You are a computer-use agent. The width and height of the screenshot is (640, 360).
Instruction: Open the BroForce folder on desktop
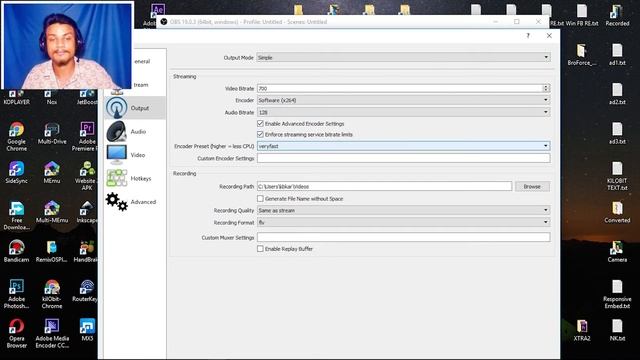(x=582, y=55)
